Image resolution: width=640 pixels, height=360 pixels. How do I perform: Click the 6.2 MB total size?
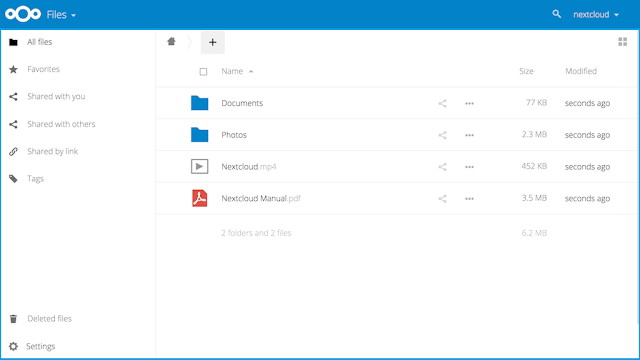pos(534,233)
